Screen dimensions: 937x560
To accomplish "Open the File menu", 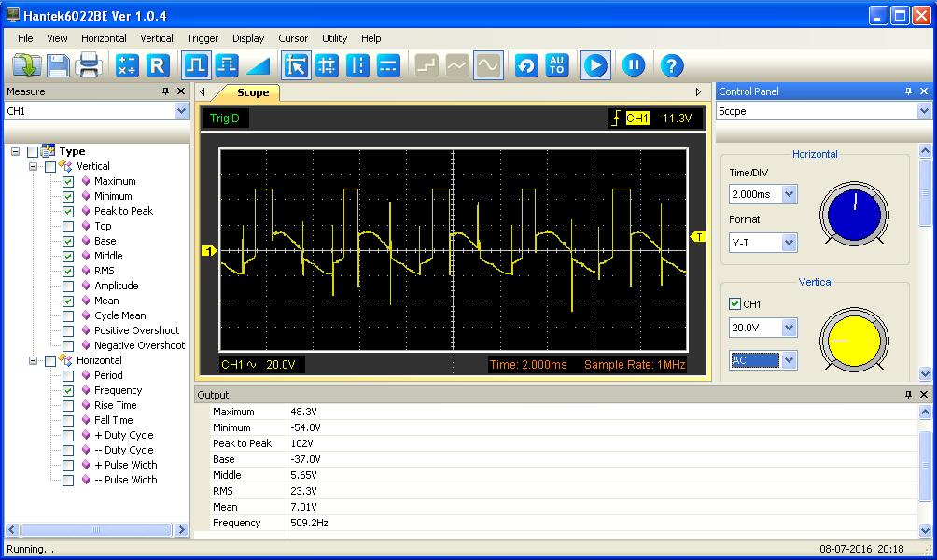I will pos(25,38).
